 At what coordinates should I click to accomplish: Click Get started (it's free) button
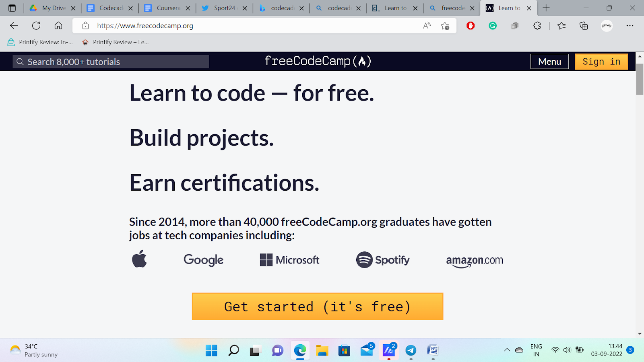[x=318, y=306]
